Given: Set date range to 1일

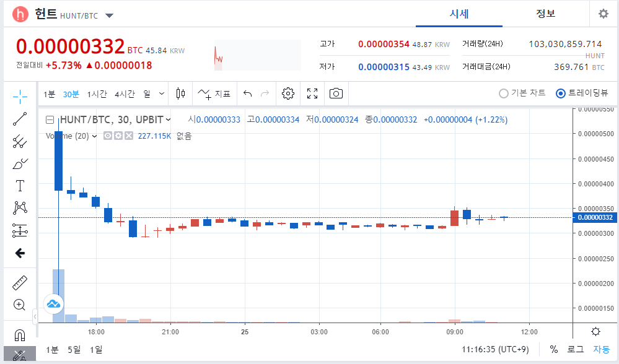Looking at the screenshot, I should pyautogui.click(x=96, y=349).
